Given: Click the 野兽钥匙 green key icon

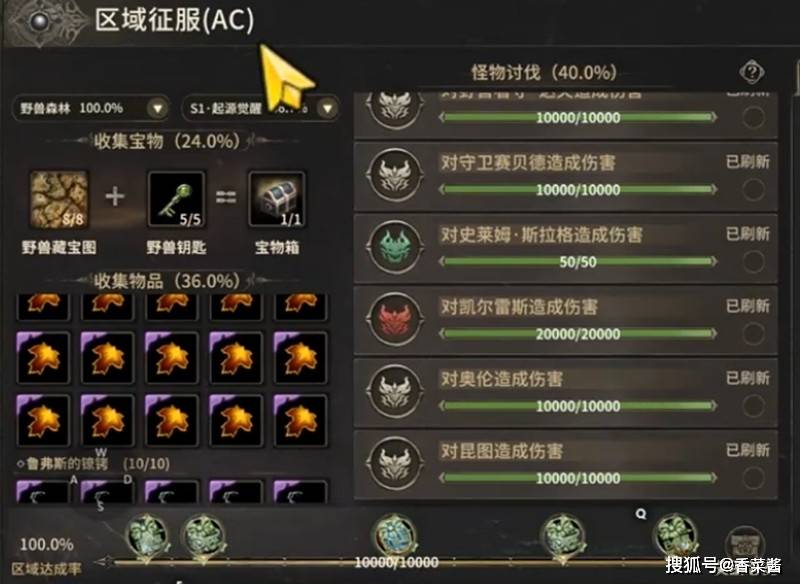Looking at the screenshot, I should [177, 199].
